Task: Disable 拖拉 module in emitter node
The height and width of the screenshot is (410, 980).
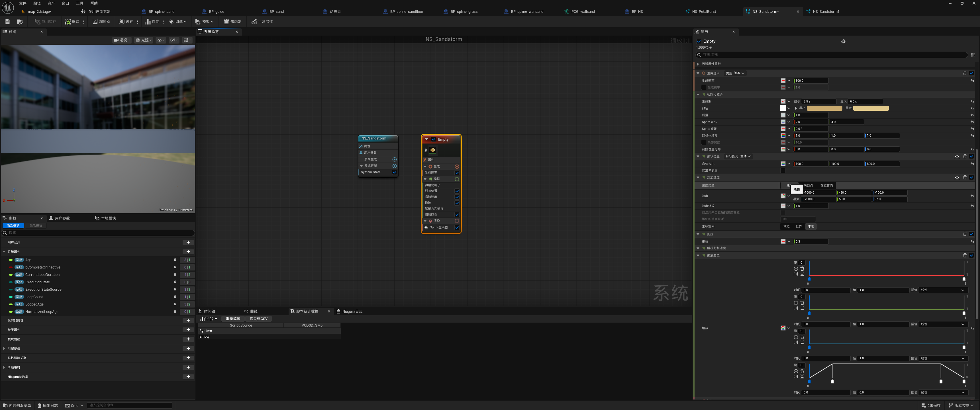Action: pos(456,203)
